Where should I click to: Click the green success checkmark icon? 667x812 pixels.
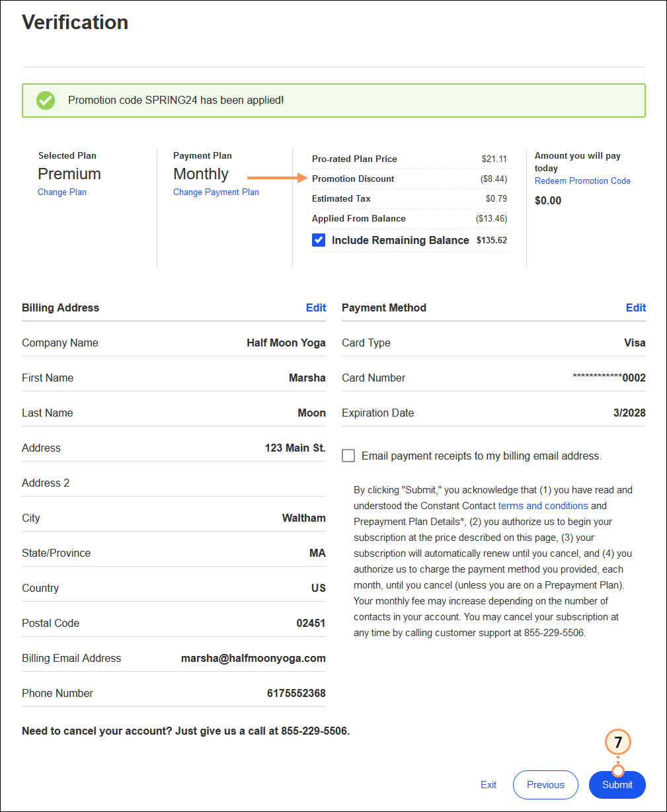pos(46,101)
